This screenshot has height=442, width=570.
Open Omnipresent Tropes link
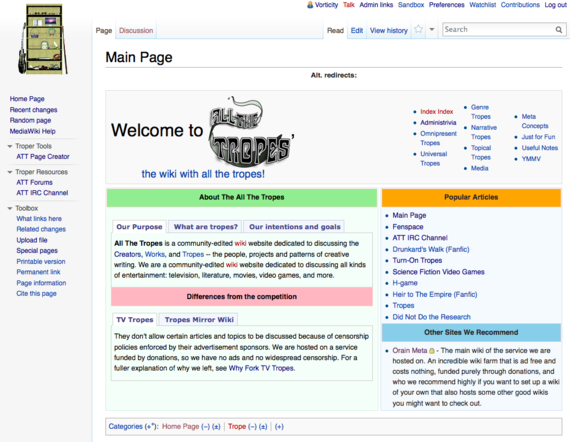pyautogui.click(x=438, y=138)
